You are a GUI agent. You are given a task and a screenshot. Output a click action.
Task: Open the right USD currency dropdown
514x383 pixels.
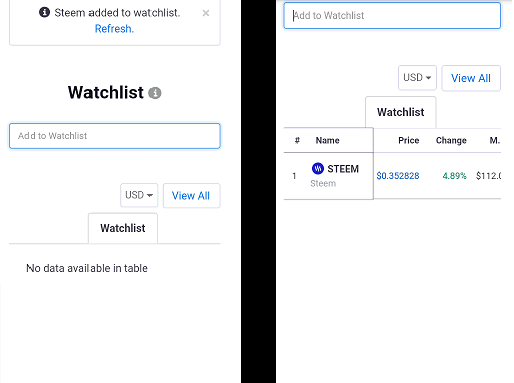pos(417,78)
